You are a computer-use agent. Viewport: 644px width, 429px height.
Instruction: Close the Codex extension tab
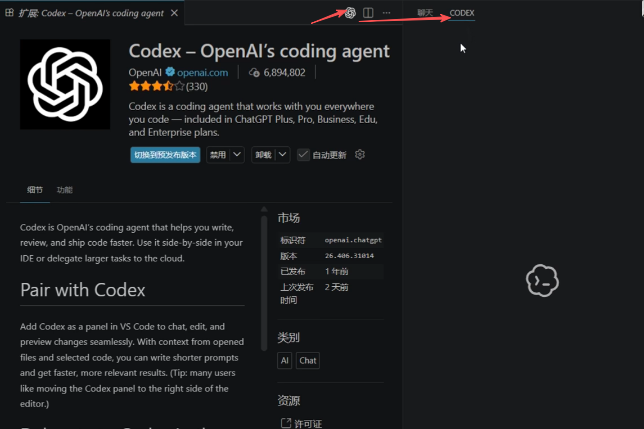point(175,13)
